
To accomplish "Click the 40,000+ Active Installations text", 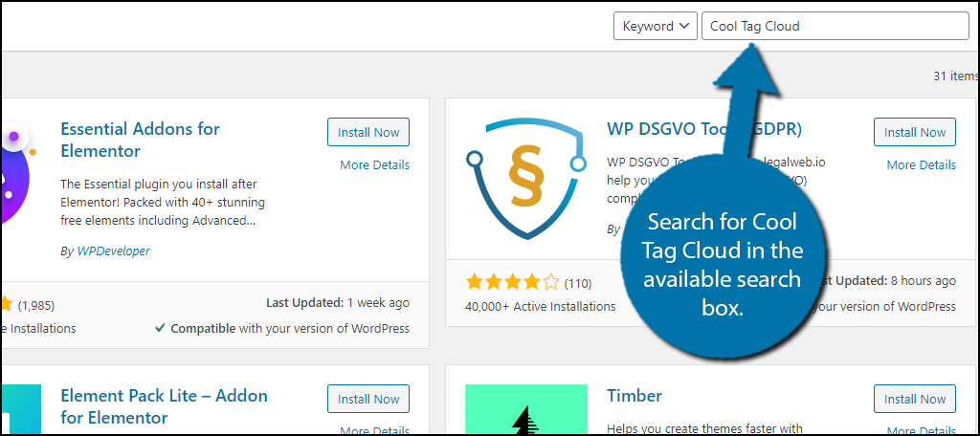I will [540, 306].
